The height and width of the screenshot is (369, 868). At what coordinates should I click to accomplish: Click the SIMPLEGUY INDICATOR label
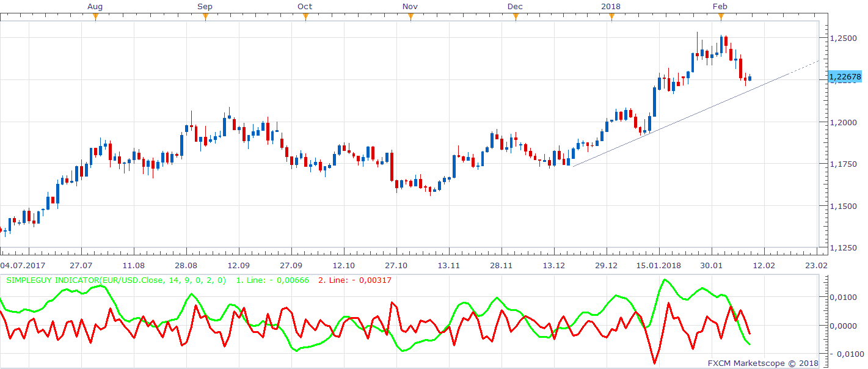pos(117,280)
